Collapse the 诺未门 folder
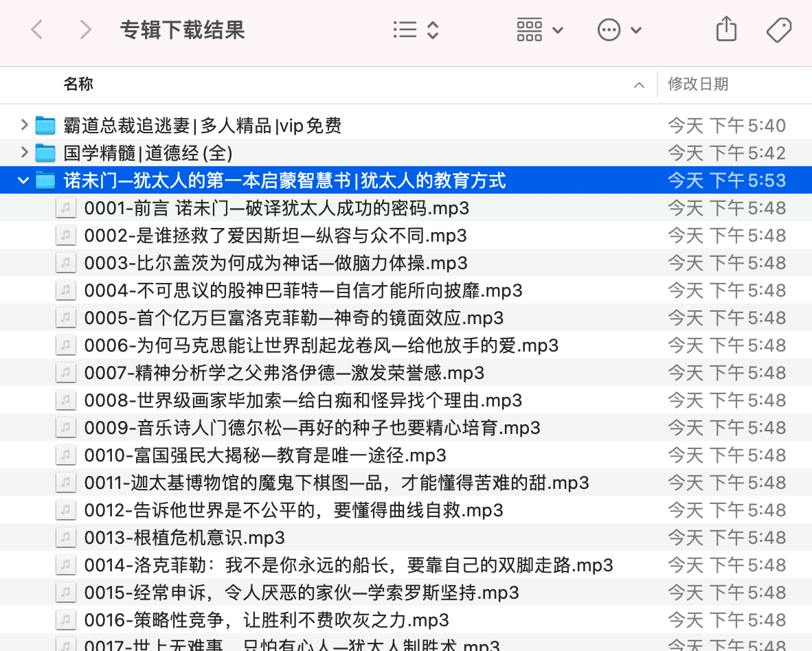 tap(23, 180)
